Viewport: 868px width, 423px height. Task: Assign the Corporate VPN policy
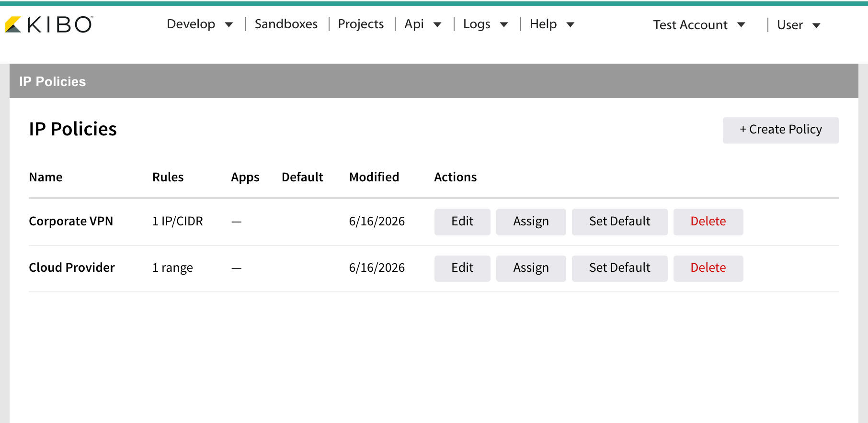(x=531, y=222)
